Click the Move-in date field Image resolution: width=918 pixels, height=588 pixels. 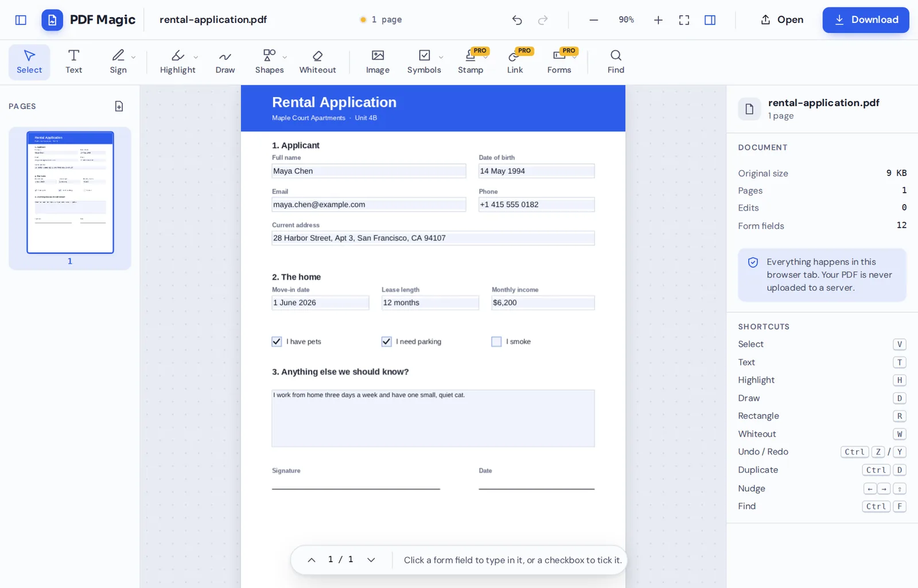click(320, 303)
